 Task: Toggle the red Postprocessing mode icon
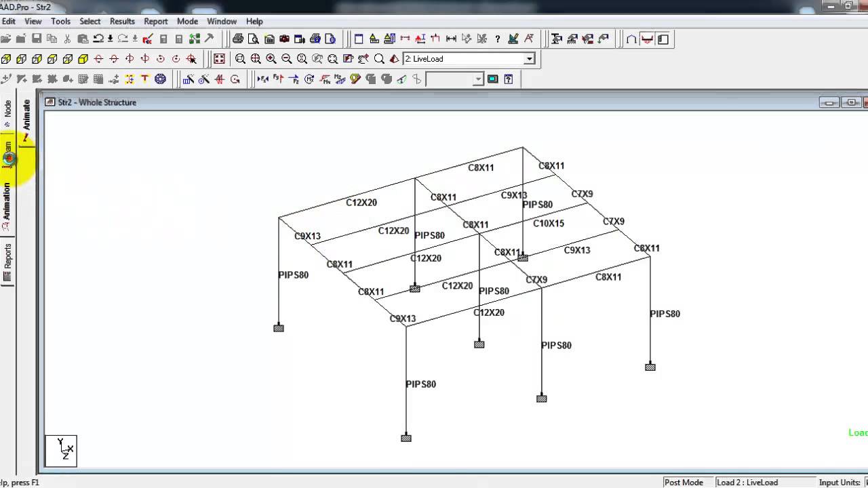647,39
